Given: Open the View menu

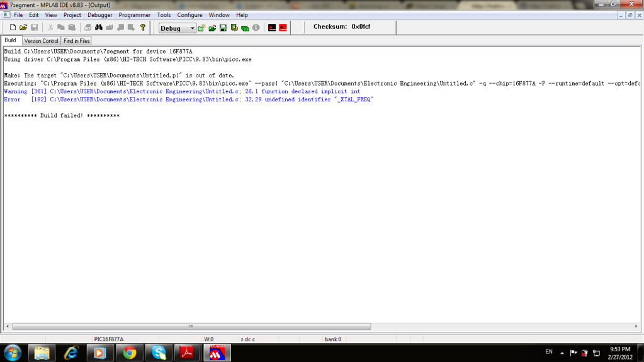Looking at the screenshot, I should click(51, 14).
